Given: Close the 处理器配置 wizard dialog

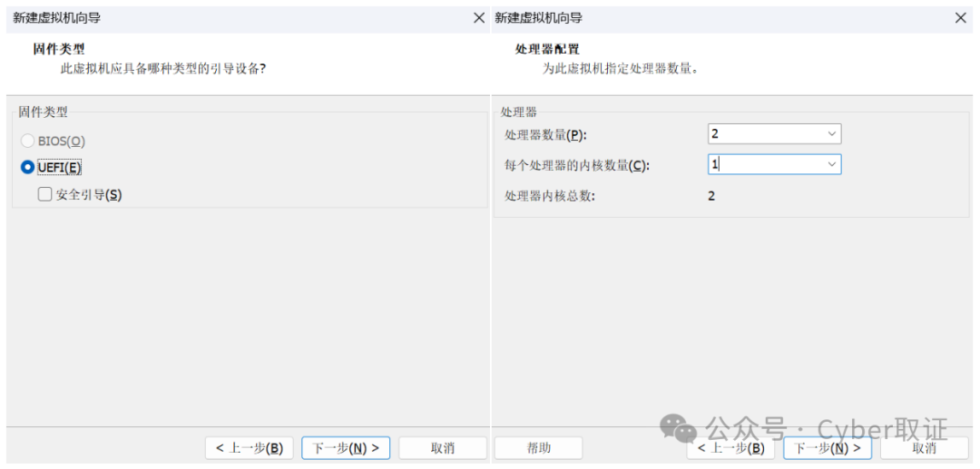Looking at the screenshot, I should 962,18.
